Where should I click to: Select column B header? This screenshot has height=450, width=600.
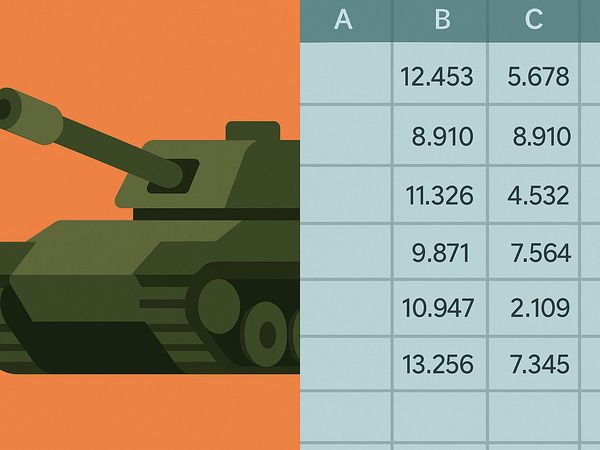point(440,20)
